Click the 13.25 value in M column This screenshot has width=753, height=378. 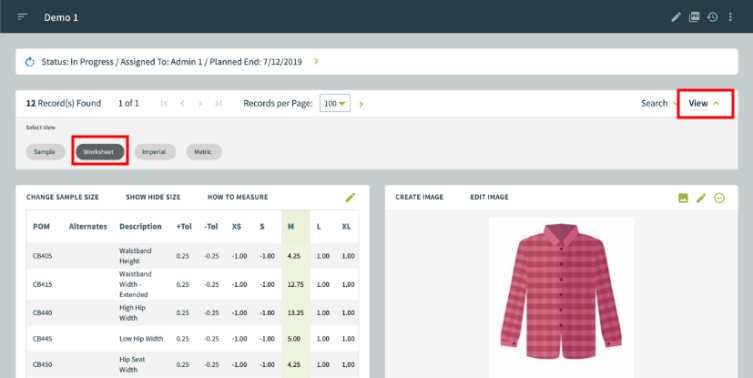point(295,313)
